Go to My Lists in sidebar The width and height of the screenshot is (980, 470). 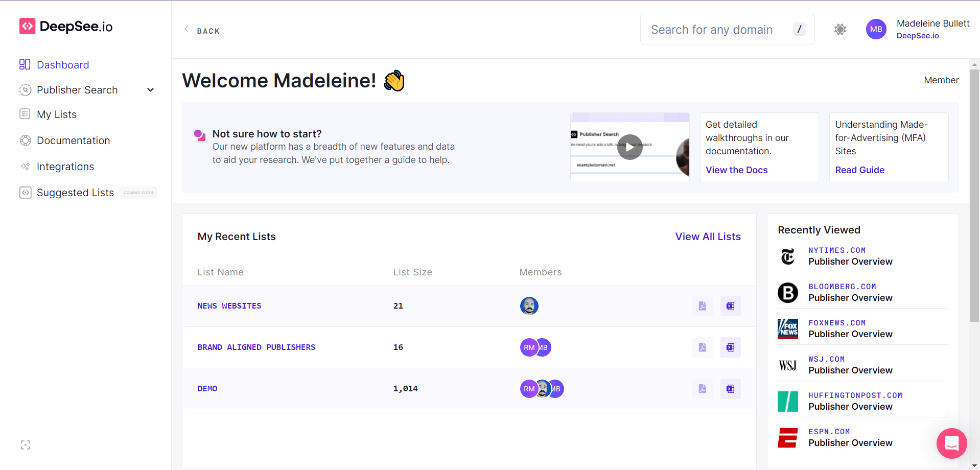point(56,114)
